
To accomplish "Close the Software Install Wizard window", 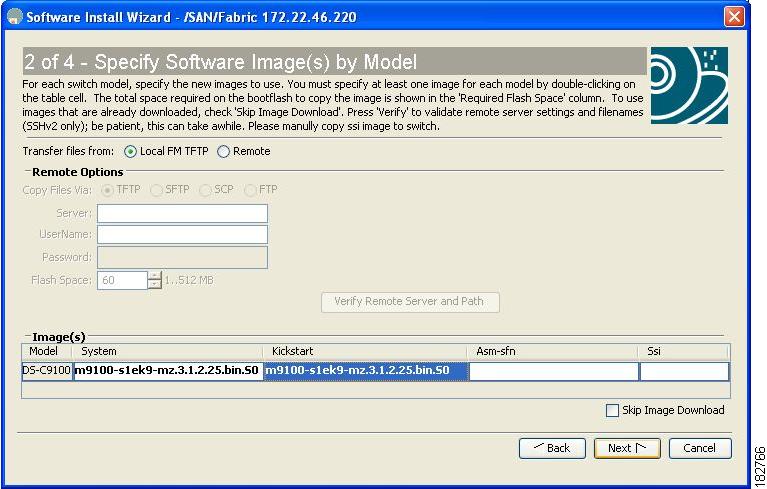I will pos(734,17).
